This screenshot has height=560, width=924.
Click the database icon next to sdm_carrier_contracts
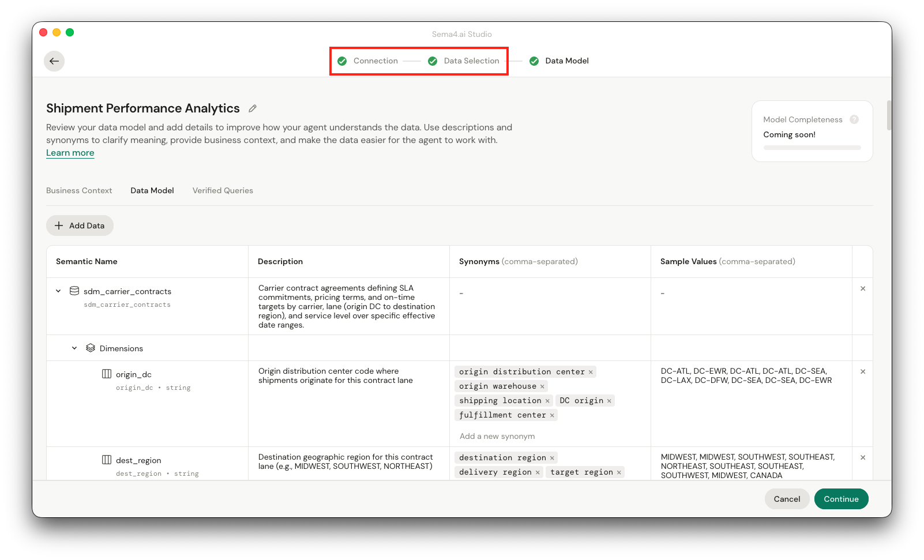click(x=74, y=291)
